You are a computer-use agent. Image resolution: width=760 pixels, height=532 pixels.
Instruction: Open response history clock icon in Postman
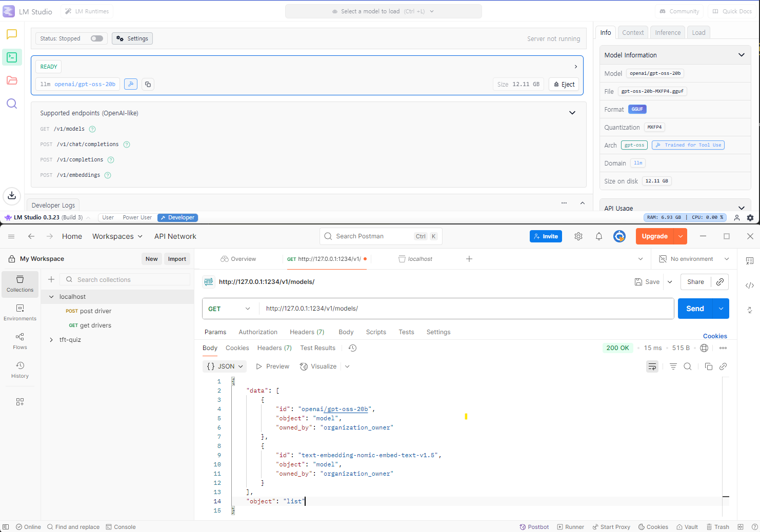point(352,348)
